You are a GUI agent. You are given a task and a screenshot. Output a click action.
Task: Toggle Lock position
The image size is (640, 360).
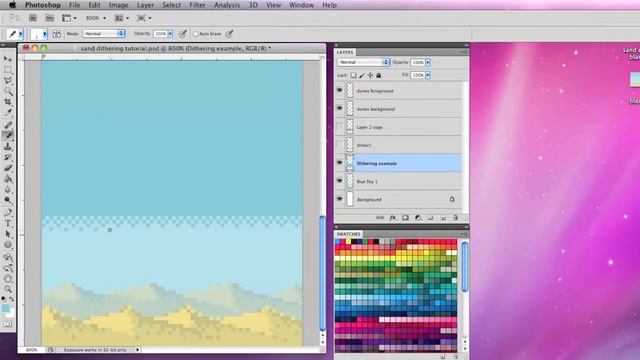tap(370, 75)
